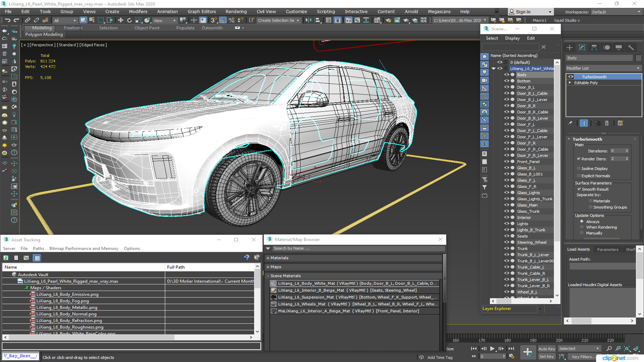Click the Set Keys large plus-key button

tap(528, 352)
